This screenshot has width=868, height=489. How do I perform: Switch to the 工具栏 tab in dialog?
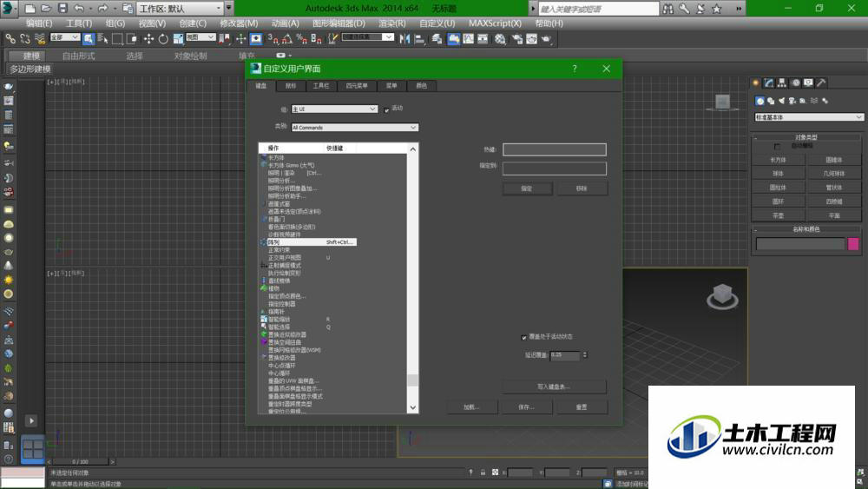pos(321,86)
